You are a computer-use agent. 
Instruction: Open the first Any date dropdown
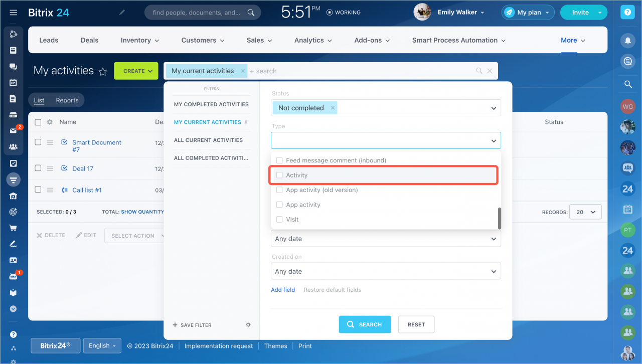click(x=386, y=239)
